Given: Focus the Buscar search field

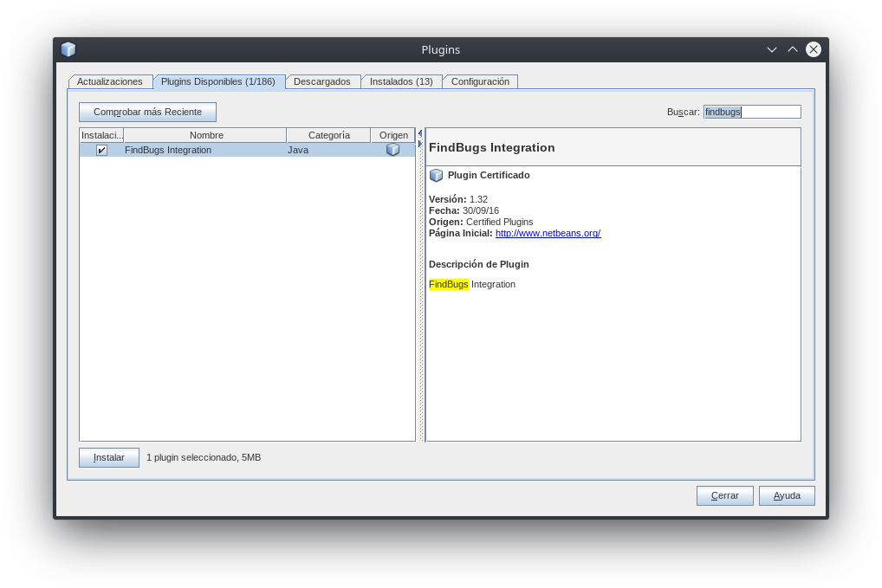Looking at the screenshot, I should pyautogui.click(x=752, y=112).
